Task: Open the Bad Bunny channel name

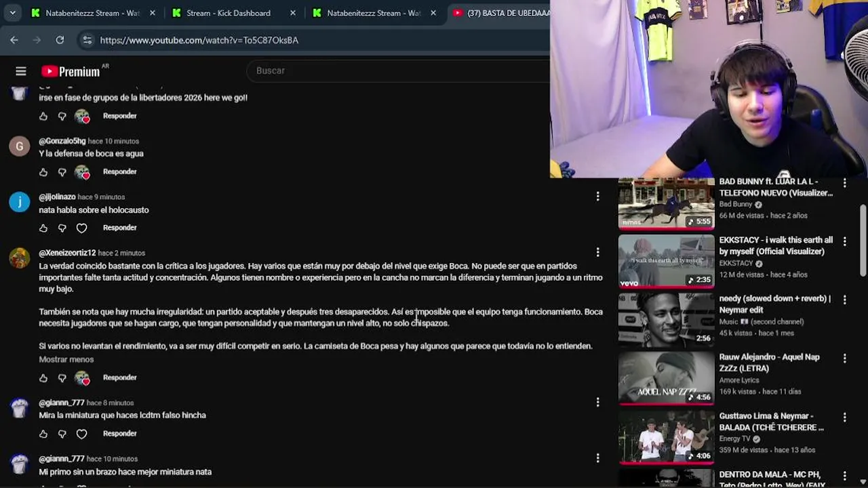Action: [736, 204]
